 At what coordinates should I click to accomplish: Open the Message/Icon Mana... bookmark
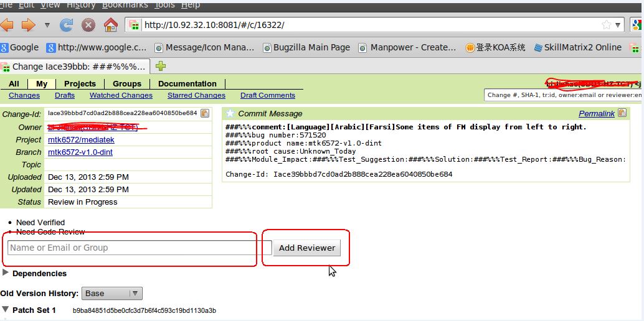coord(204,48)
